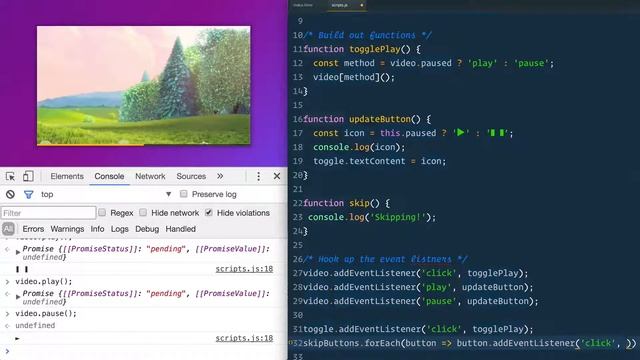Click line 11 function togglePlay() in editor
640x360 pixels.
point(362,49)
